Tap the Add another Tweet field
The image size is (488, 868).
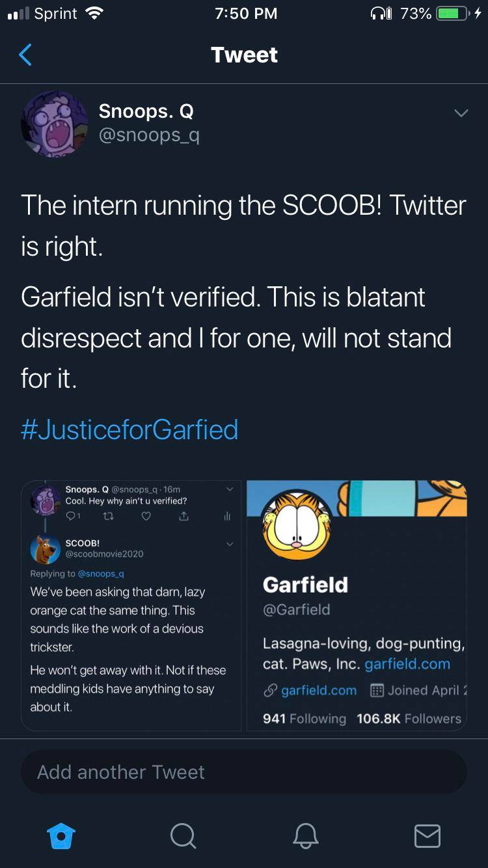244,772
